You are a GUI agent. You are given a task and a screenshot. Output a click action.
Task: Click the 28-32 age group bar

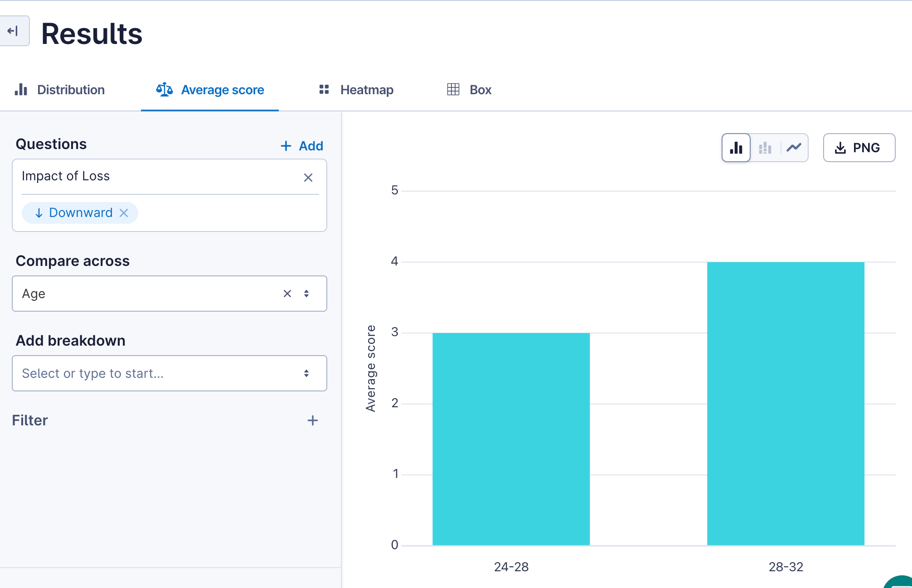785,403
